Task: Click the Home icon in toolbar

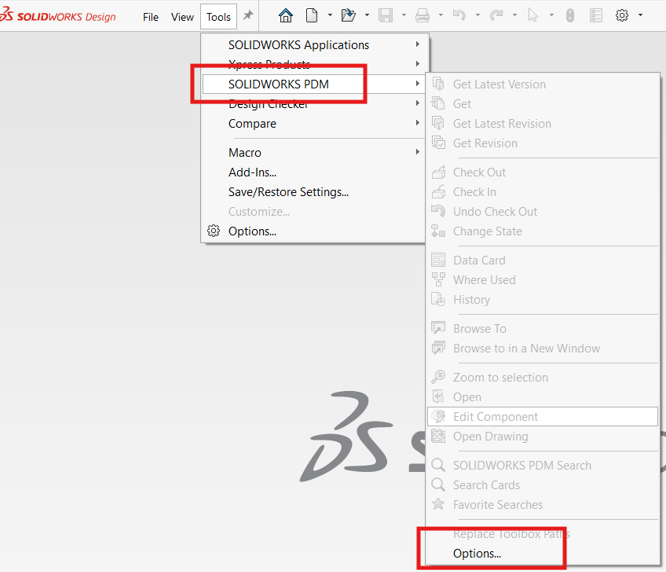Action: tap(285, 16)
